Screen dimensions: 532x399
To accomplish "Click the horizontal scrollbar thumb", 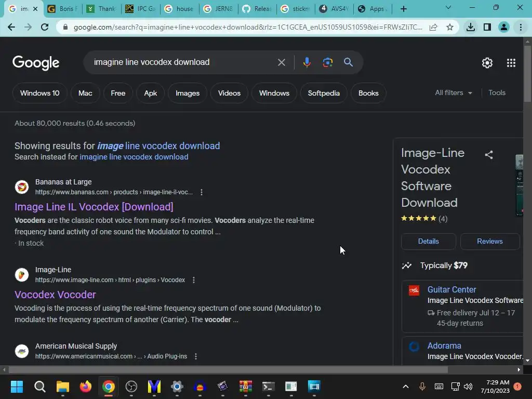I will coord(228,370).
